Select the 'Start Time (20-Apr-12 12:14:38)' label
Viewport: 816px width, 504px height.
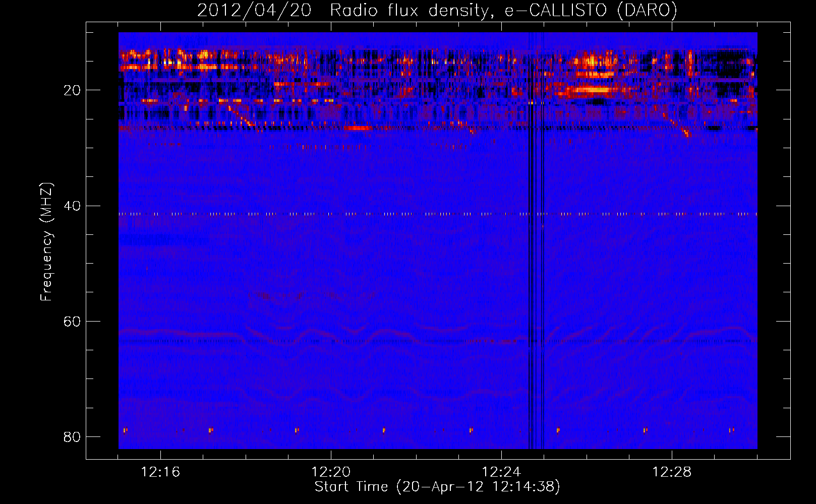click(x=438, y=487)
